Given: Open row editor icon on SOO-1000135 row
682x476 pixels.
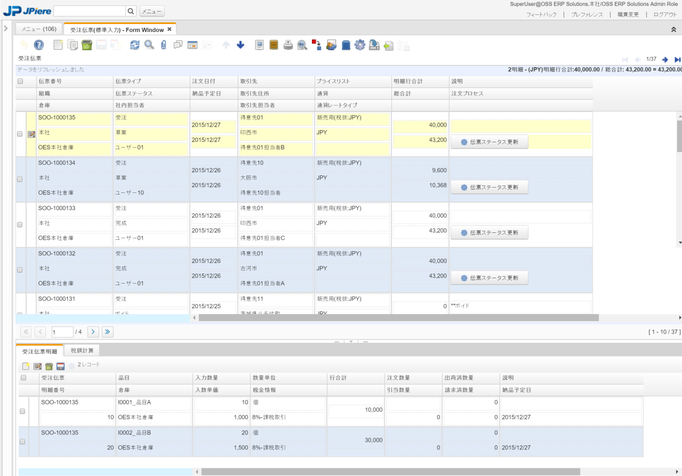Looking at the screenshot, I should tap(31, 134).
